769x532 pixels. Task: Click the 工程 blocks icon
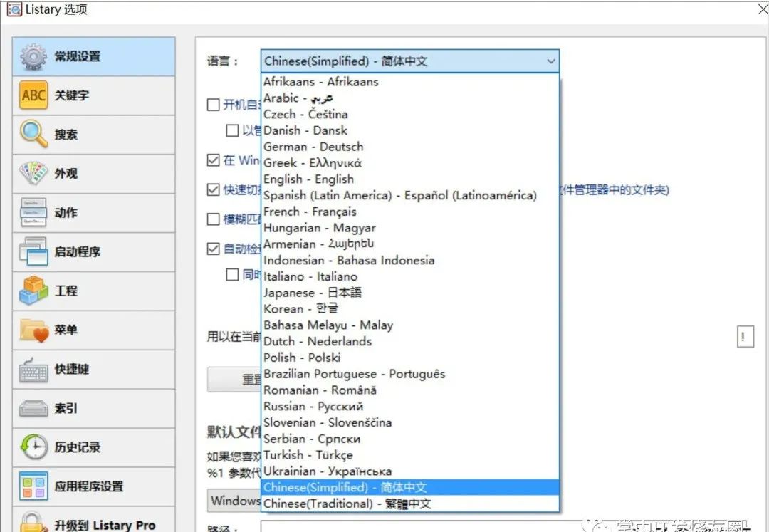pos(32,291)
